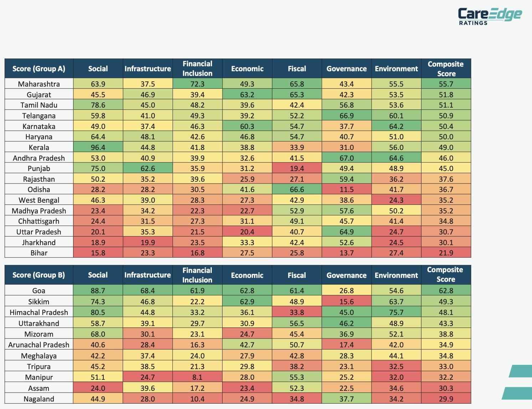Click Goa's Composite Score 62.8 in Group B
The height and width of the screenshot is (409, 532).
(x=446, y=291)
